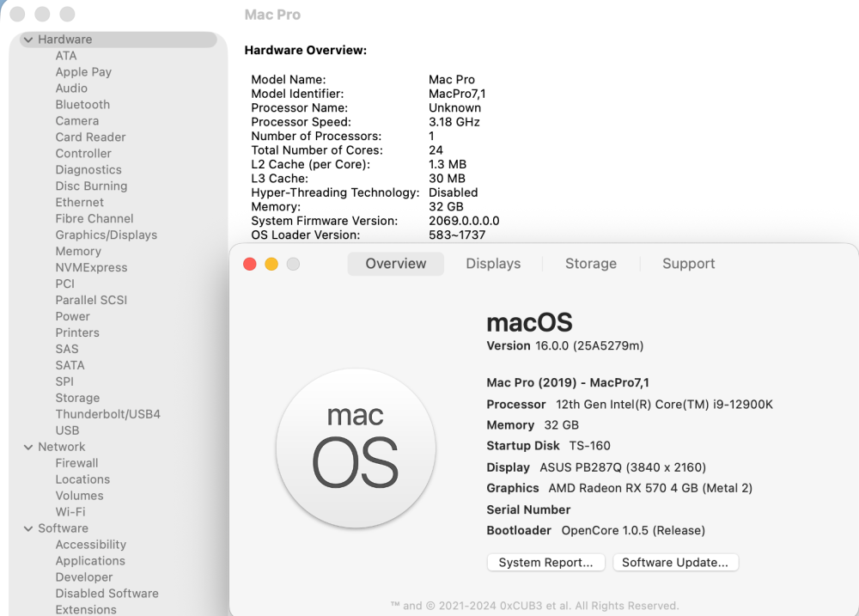Viewport: 859px width, 616px height.
Task: Select the Software category label
Action: pyautogui.click(x=63, y=528)
